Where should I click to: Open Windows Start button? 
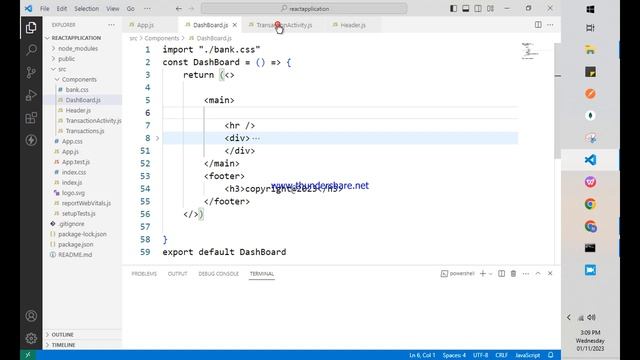[590, 9]
